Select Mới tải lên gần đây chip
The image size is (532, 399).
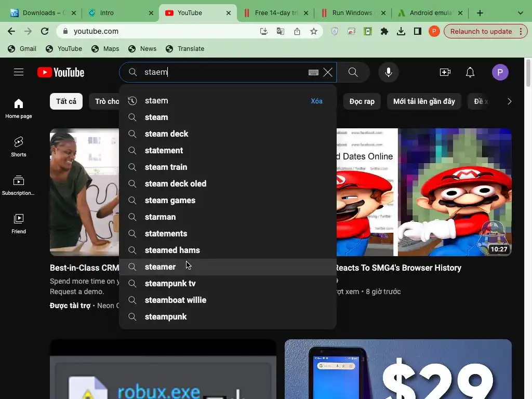coord(424,101)
